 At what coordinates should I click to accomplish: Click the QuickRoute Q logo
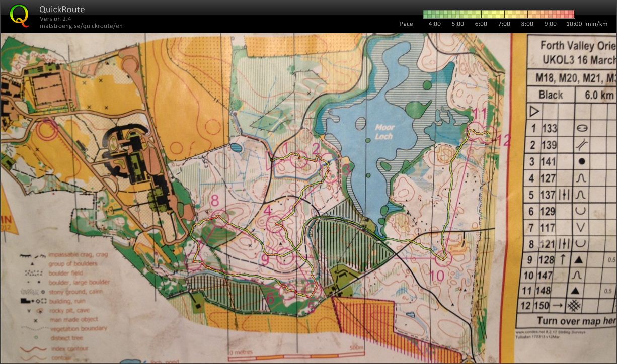coord(19,16)
